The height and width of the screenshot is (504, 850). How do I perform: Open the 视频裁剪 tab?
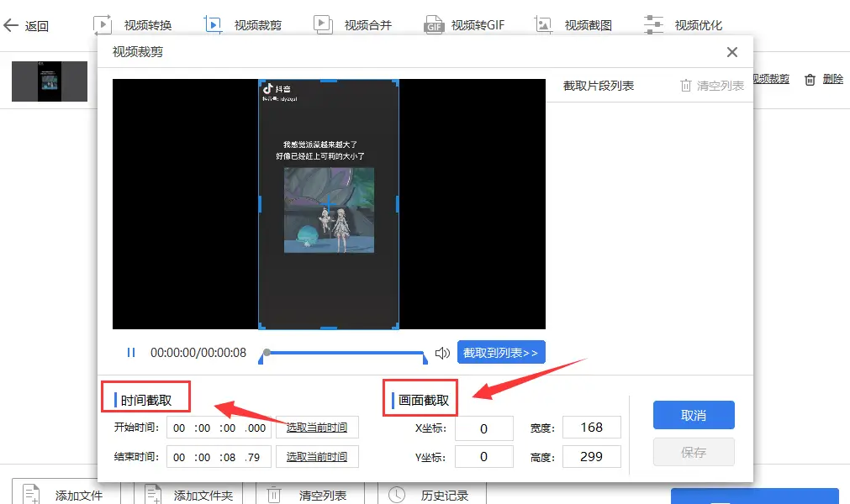(243, 25)
